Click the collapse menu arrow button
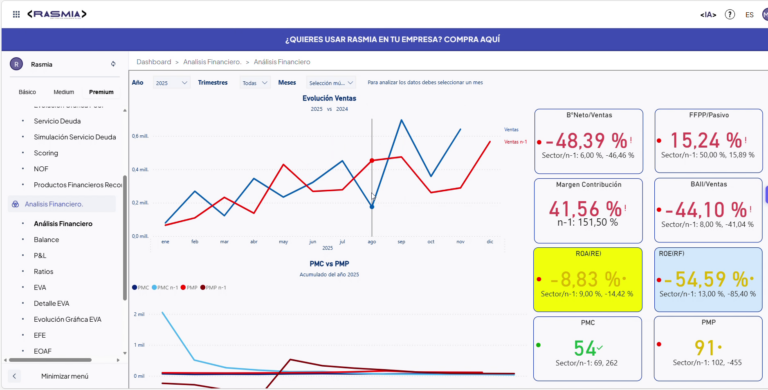Viewport: 768px width, 390px height. tap(14, 376)
